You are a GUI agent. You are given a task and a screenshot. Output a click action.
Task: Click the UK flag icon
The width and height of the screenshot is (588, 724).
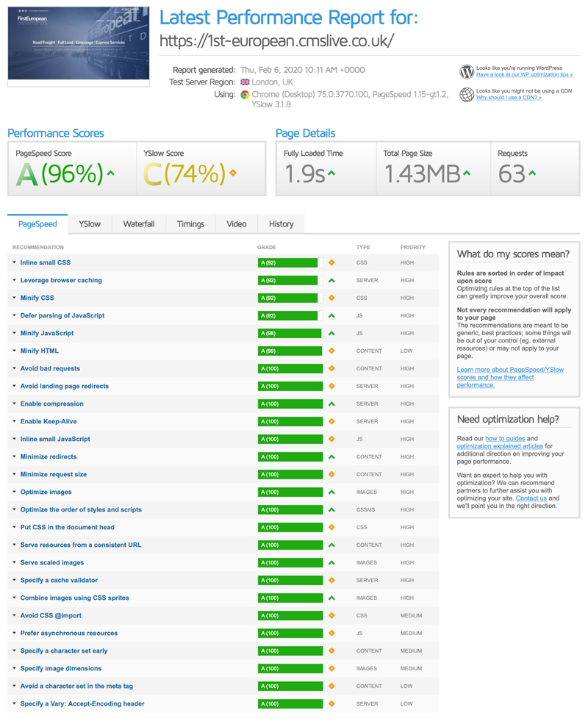245,82
